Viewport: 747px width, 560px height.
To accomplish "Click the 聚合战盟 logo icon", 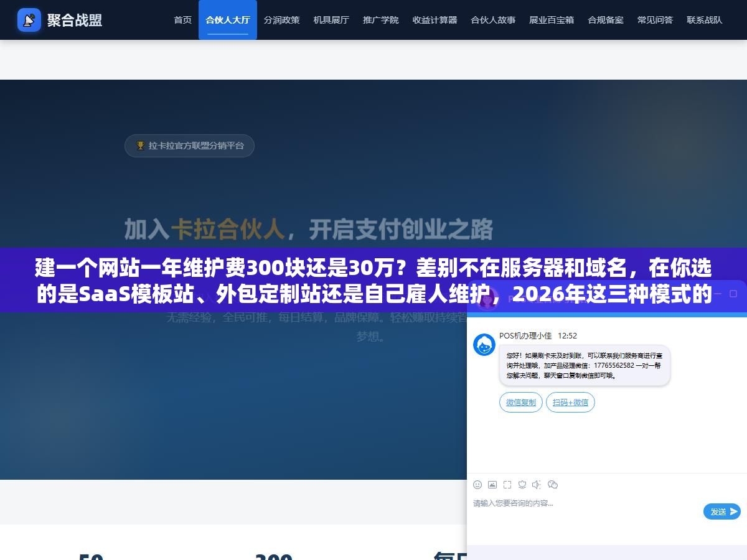I will click(x=29, y=20).
